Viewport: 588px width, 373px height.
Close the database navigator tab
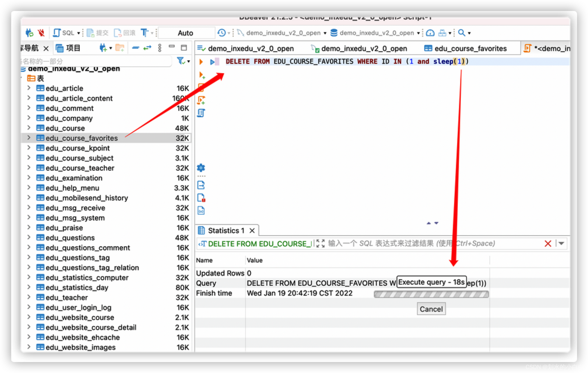pyautogui.click(x=46, y=48)
